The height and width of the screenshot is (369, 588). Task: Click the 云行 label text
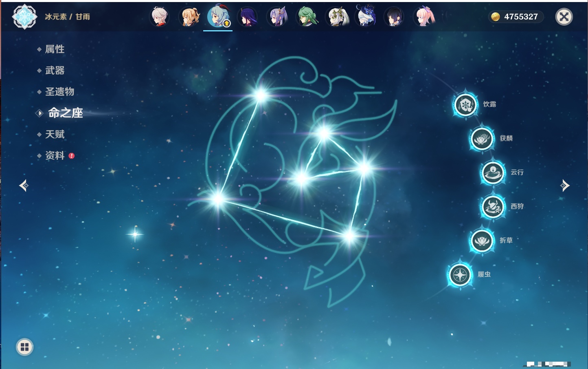tap(517, 172)
